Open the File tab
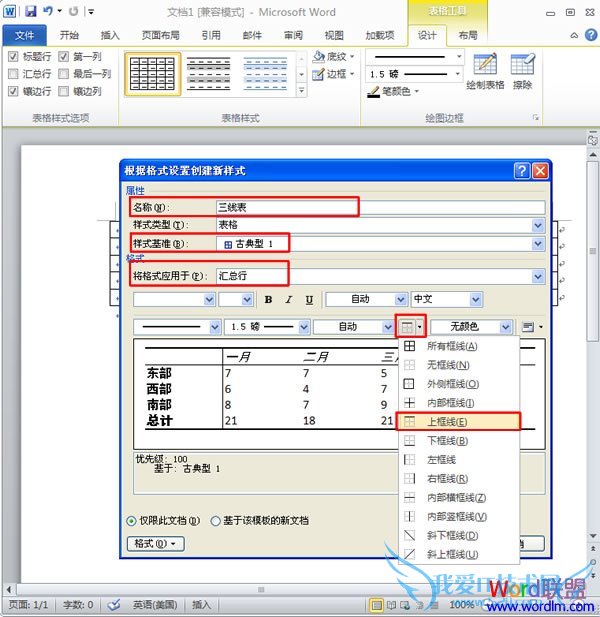 point(24,35)
